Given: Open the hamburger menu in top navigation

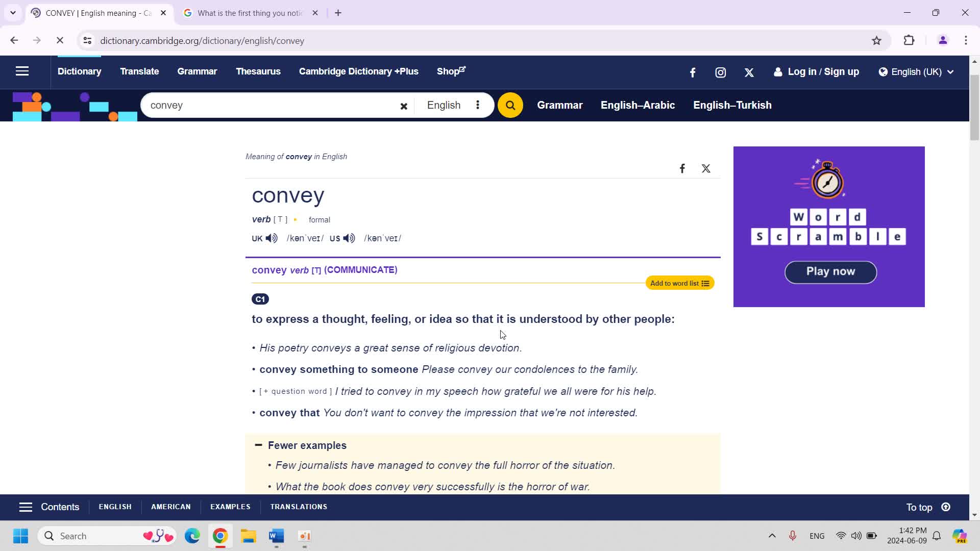Looking at the screenshot, I should (22, 71).
